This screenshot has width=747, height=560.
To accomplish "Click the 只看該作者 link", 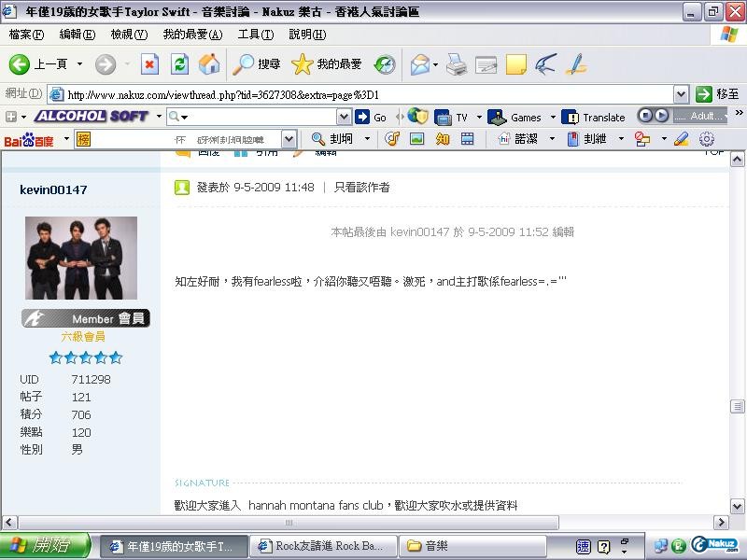I will pos(362,187).
